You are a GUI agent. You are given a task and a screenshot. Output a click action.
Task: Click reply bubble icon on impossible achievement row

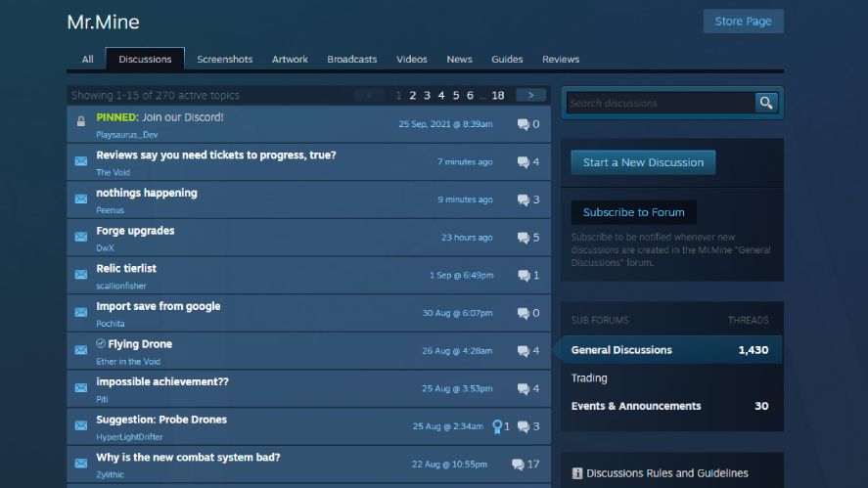pos(524,389)
